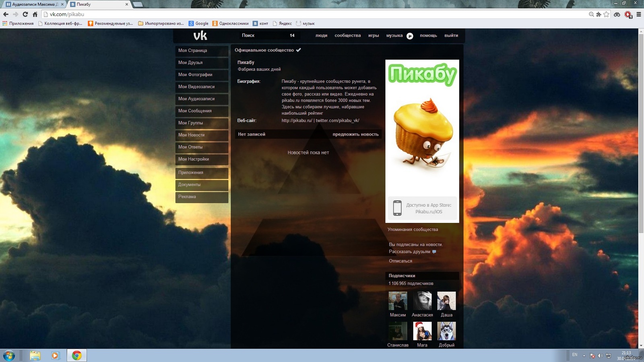Open subscriber Анастасия's avatar
This screenshot has height=362, width=644.
click(422, 301)
